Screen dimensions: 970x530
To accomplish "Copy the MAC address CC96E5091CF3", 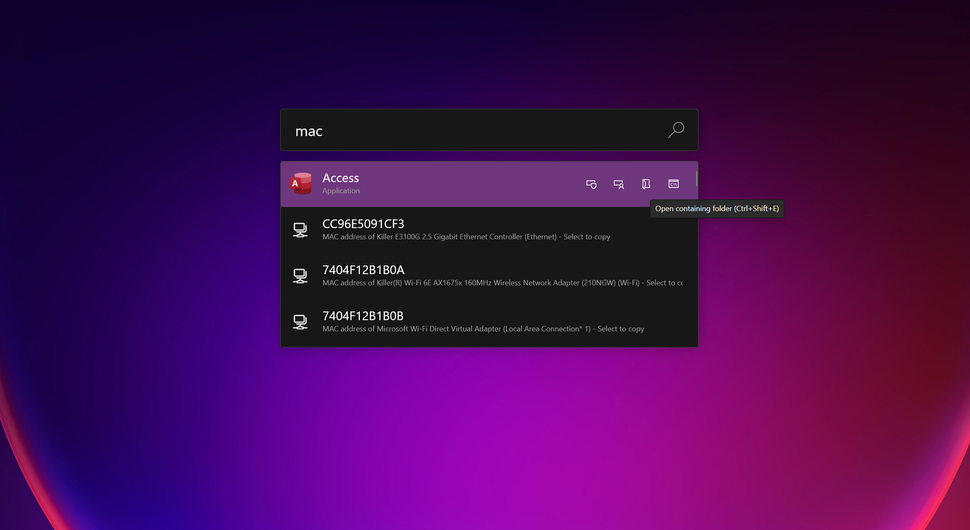I will [x=363, y=224].
